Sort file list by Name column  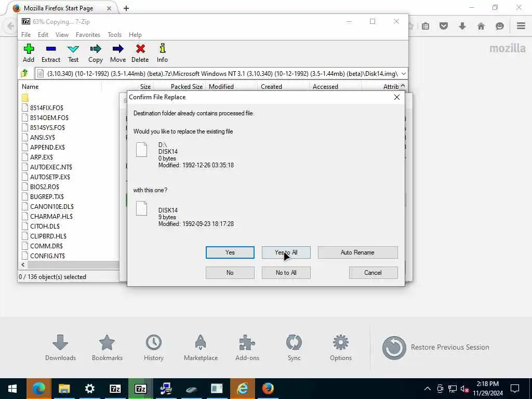tap(30, 87)
